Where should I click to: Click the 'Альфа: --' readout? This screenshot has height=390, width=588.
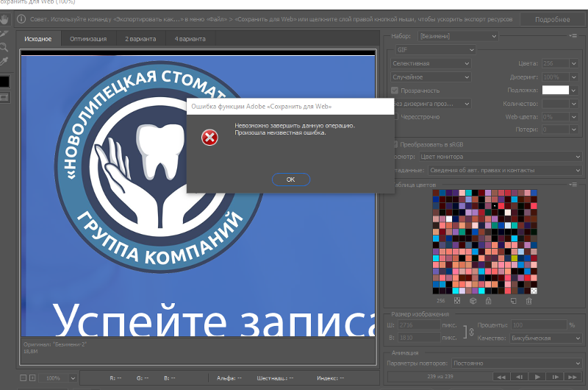(229, 378)
